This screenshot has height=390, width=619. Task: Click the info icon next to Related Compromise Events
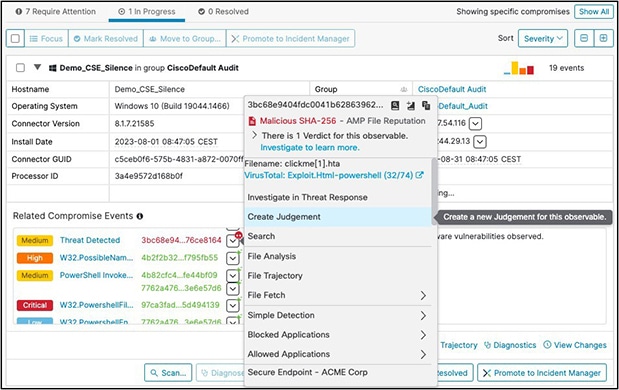click(x=140, y=216)
